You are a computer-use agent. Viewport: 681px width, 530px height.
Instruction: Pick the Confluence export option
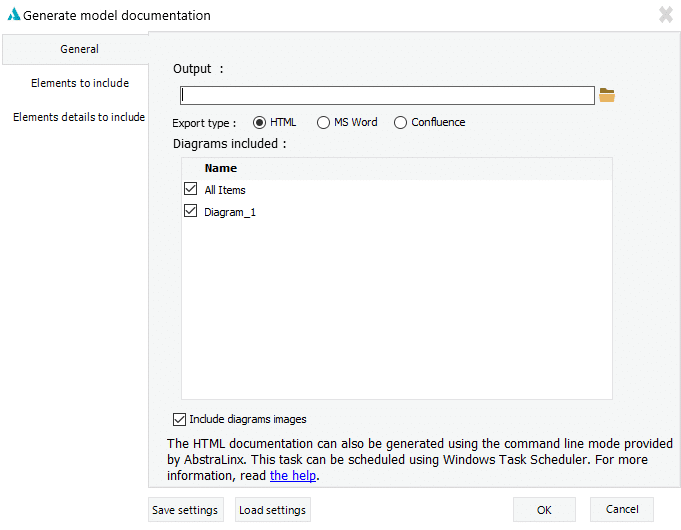tap(401, 123)
